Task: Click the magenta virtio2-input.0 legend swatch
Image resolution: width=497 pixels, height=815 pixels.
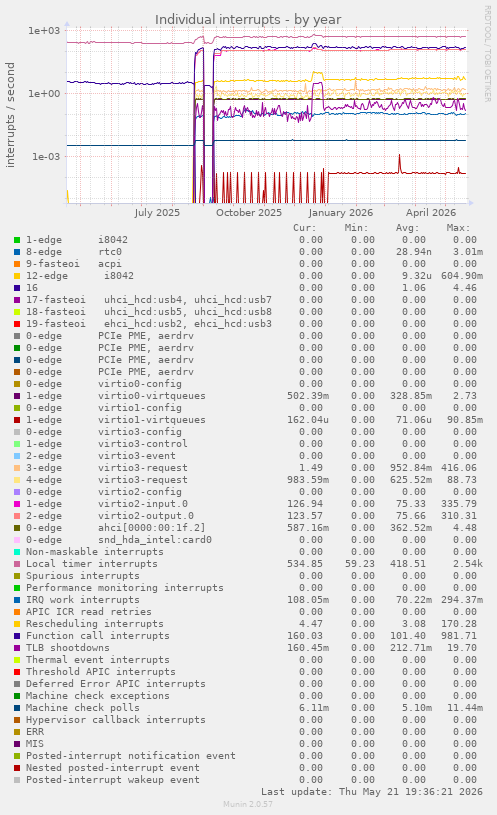Action: (x=17, y=504)
